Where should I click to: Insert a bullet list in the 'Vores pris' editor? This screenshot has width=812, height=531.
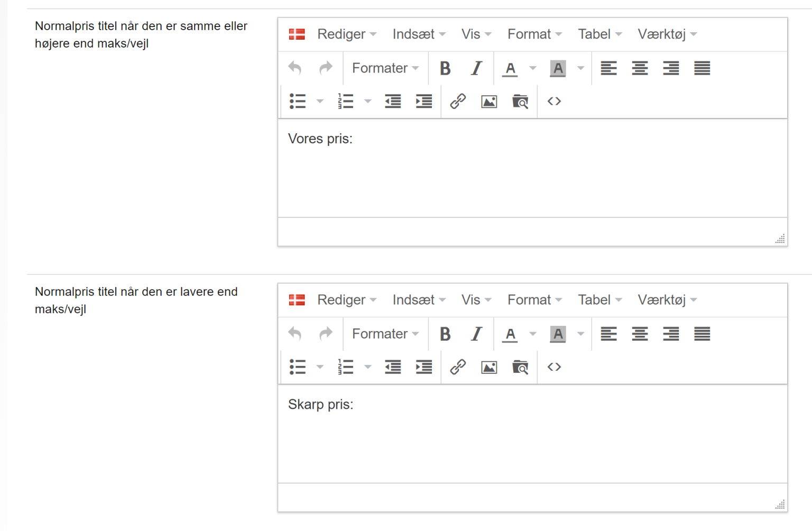pyautogui.click(x=298, y=101)
